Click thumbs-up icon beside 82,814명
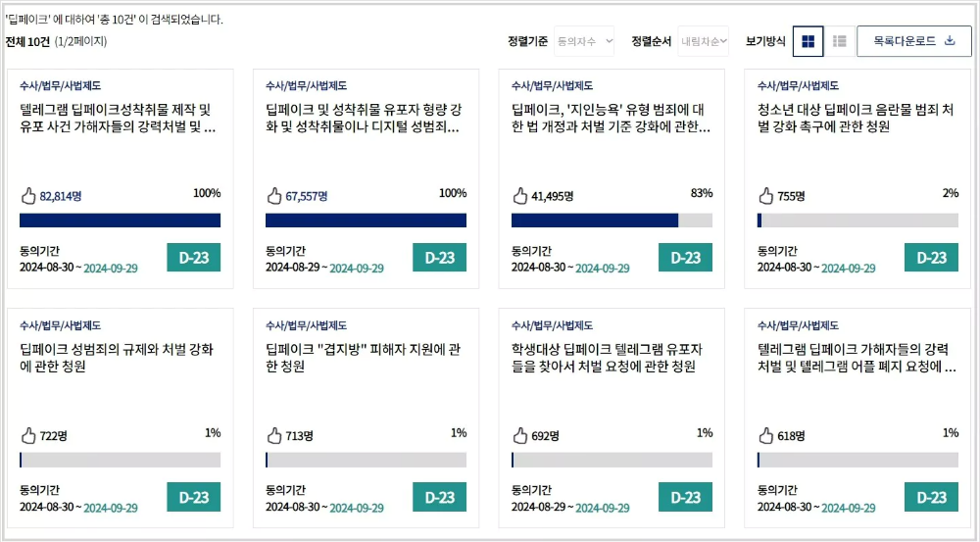Viewport: 980px width, 542px height. pyautogui.click(x=28, y=196)
